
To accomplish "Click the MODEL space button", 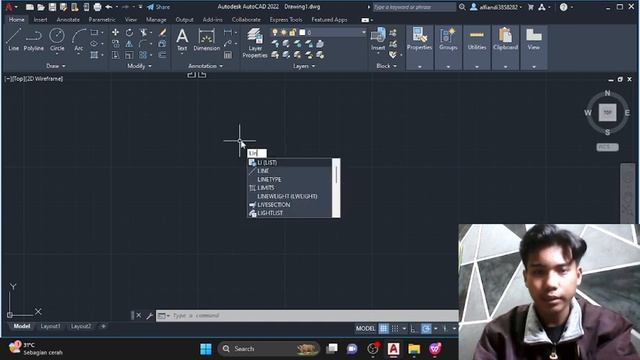I will (365, 328).
